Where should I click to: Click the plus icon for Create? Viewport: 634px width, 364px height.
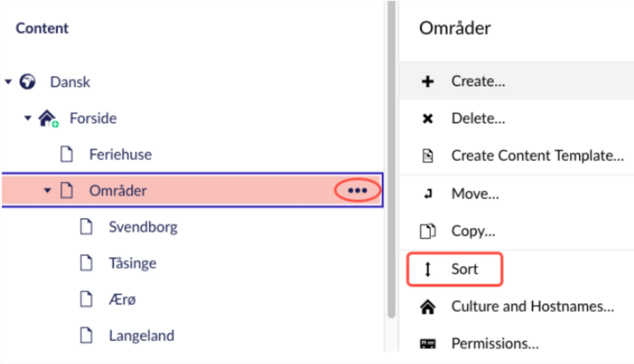[428, 81]
